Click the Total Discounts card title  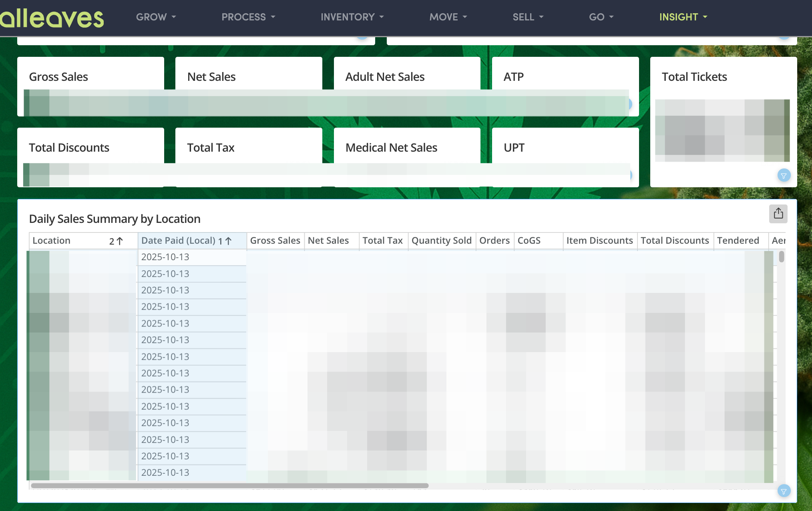[69, 148]
